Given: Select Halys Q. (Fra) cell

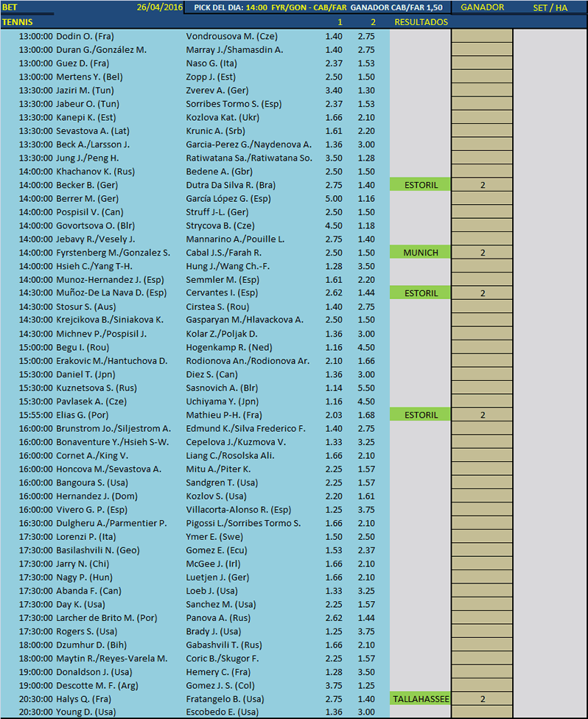Looking at the screenshot, I should coord(83,699).
